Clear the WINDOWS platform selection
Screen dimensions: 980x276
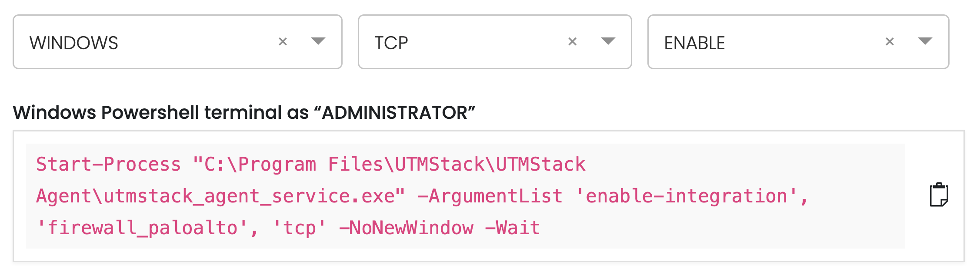tap(283, 42)
